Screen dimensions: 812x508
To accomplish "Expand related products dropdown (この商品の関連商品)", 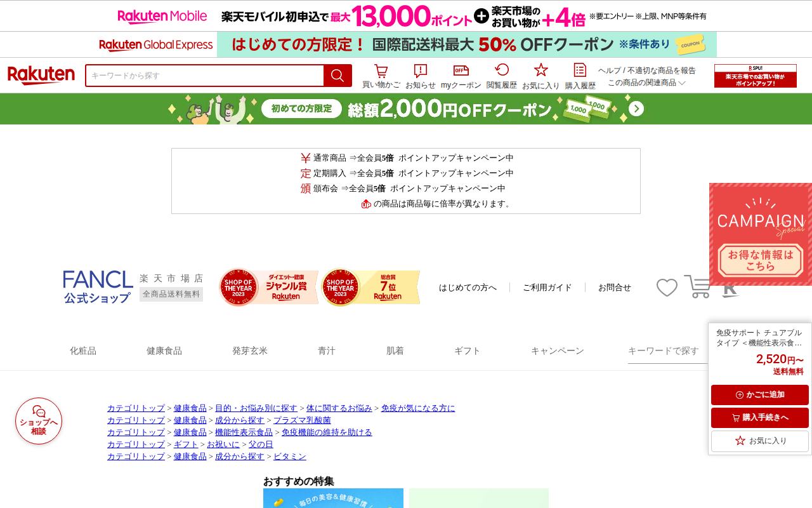I will (646, 83).
